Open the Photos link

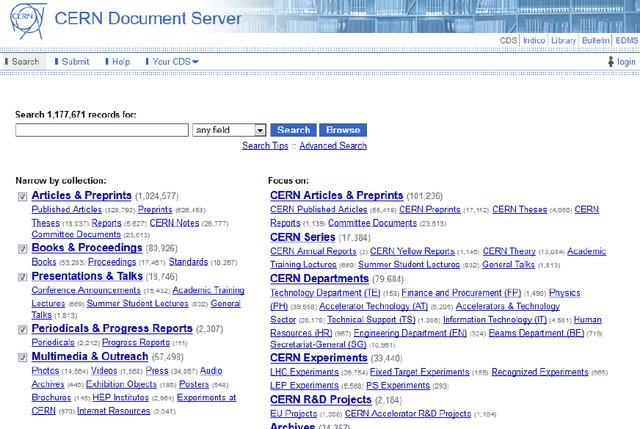pos(45,371)
